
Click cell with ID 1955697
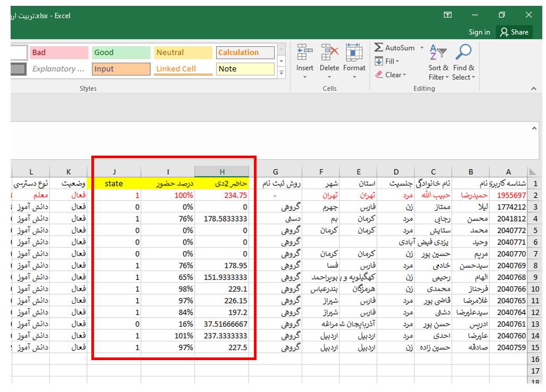[x=508, y=195]
